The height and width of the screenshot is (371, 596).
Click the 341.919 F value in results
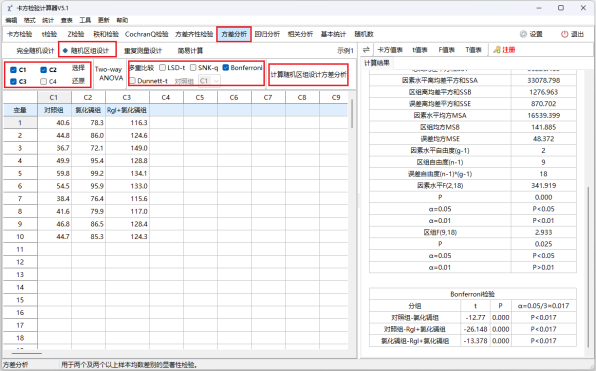[544, 186]
